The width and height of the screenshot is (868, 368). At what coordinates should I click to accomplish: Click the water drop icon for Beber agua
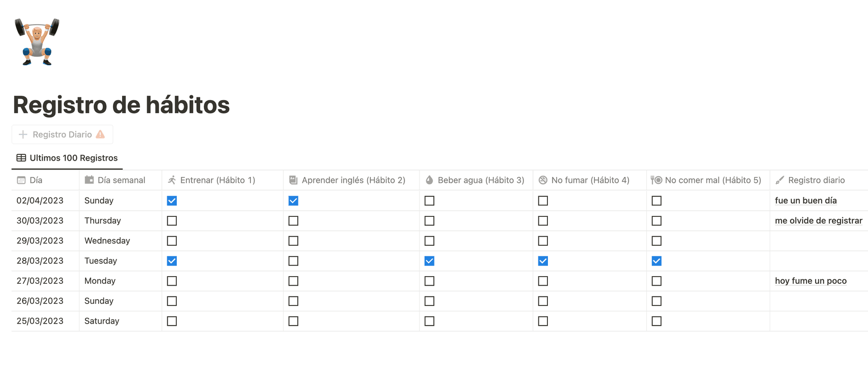point(429,180)
